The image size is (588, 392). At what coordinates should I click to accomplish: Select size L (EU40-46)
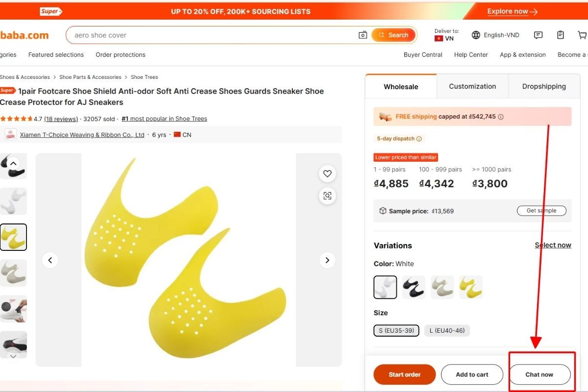pyautogui.click(x=447, y=330)
